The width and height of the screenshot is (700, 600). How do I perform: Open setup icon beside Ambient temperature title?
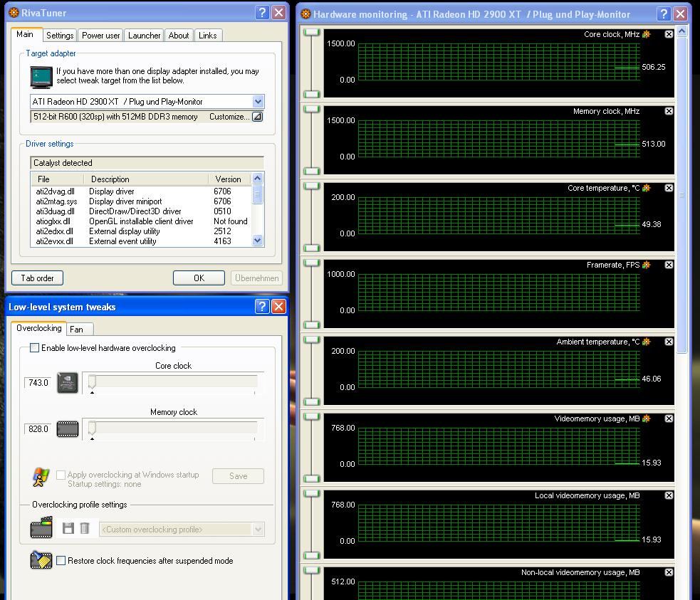(647, 342)
